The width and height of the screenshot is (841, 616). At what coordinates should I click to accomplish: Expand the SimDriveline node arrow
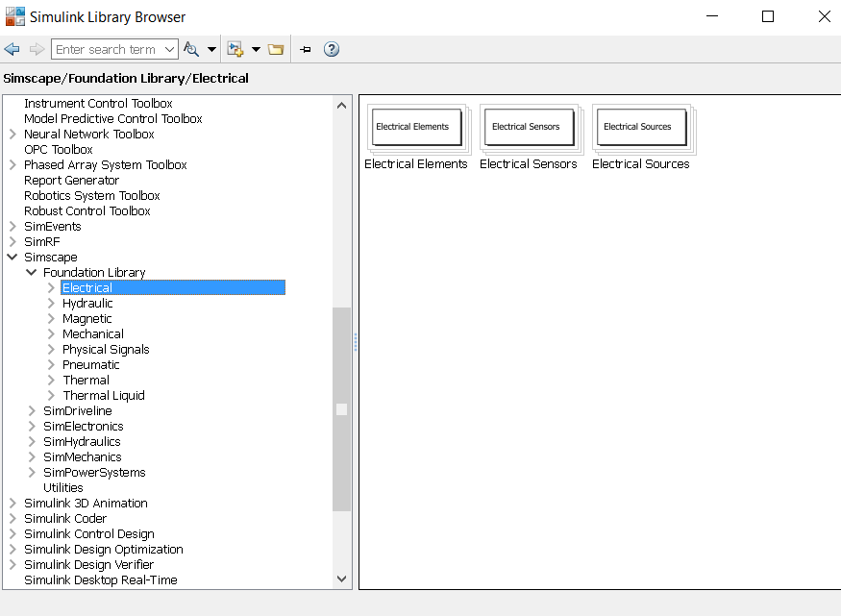coord(32,410)
